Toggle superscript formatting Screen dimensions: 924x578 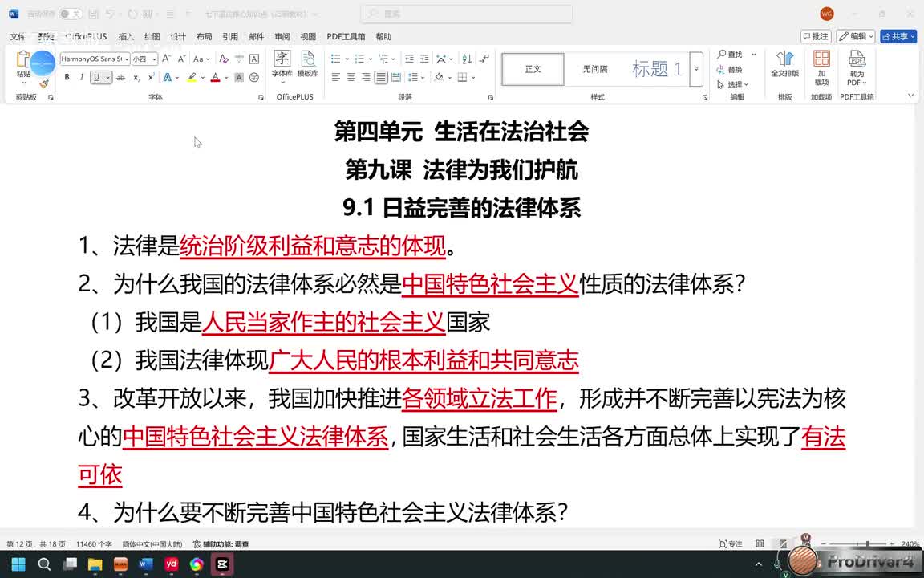coord(152,77)
